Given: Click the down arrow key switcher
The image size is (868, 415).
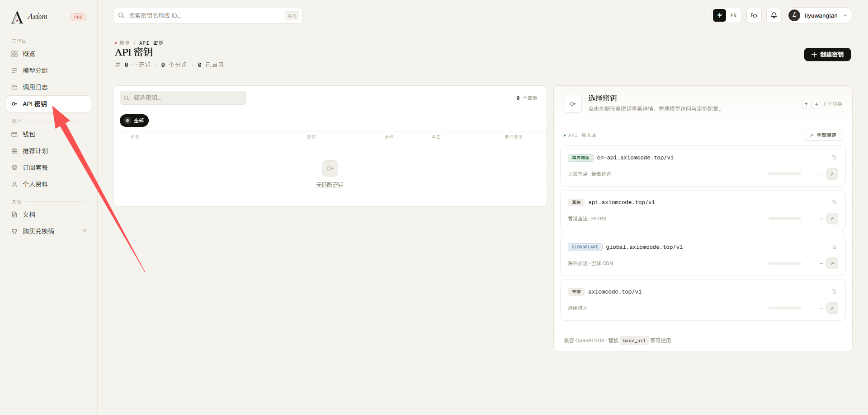Looking at the screenshot, I should 816,104.
